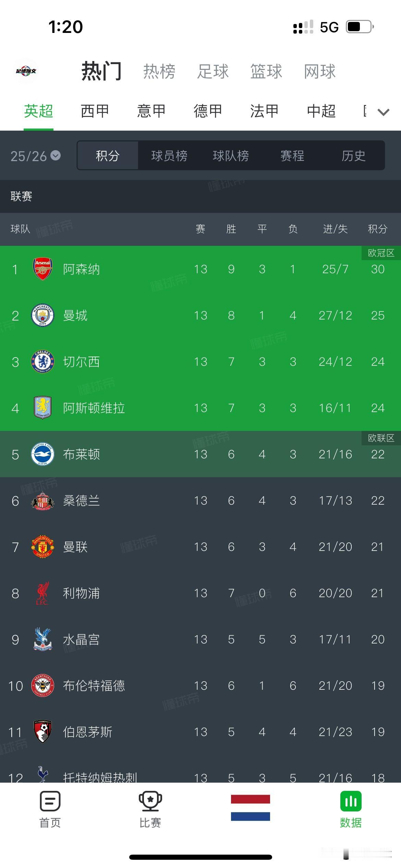Open the 25/26 season dropdown

[34, 156]
